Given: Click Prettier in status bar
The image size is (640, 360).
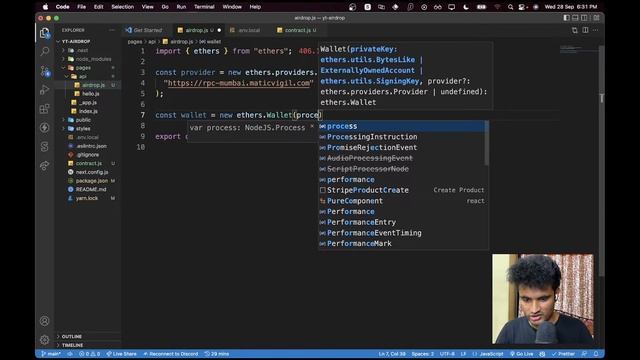Looking at the screenshot, I should click(x=563, y=354).
